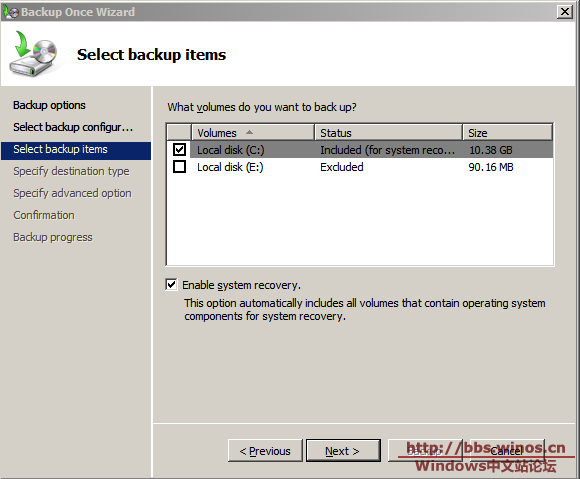The image size is (580, 479).
Task: Go to Backup options step
Action: tap(49, 105)
